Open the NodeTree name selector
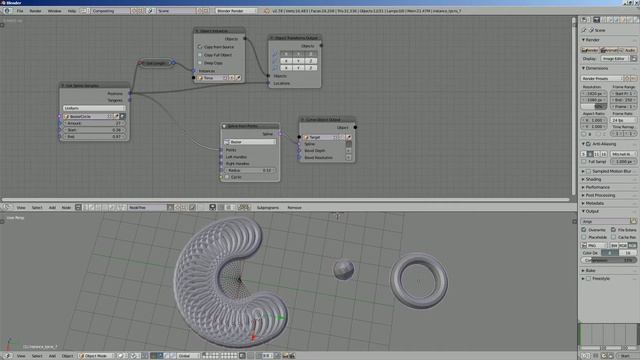Screen dimensions: 640x360 [x=147, y=208]
